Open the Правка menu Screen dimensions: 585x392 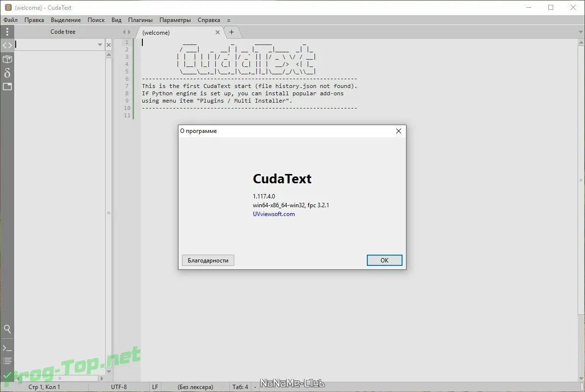tap(34, 20)
